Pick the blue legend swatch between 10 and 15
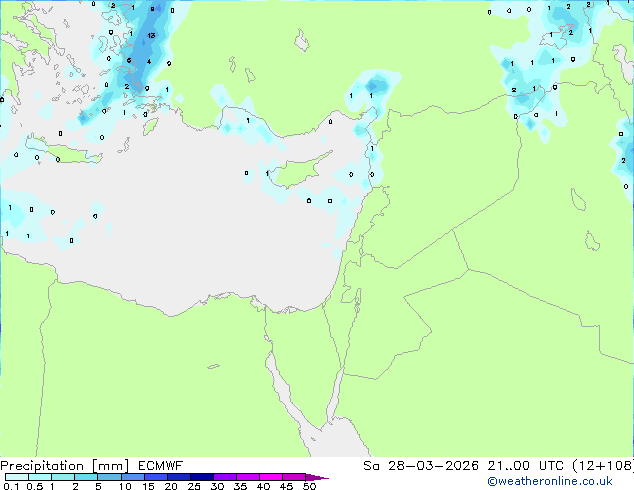This screenshot has width=634, height=490. pos(132,477)
